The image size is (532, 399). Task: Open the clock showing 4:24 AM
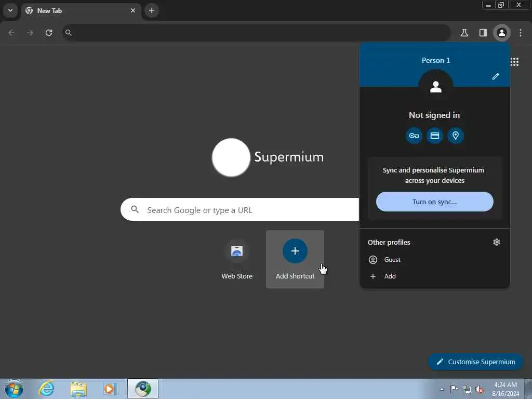(x=506, y=389)
